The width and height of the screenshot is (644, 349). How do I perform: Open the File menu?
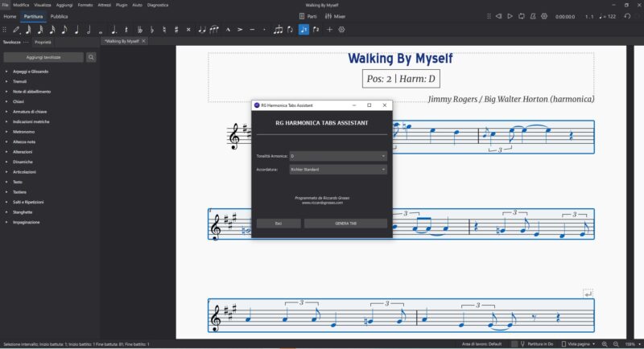(5, 5)
